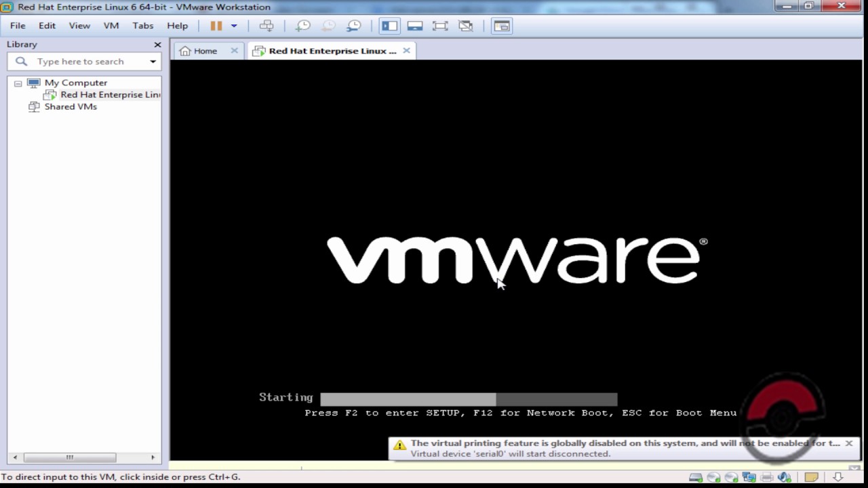Screen dimensions: 868x488
Task: Open the Snapshot Manager icon
Action: (x=353, y=26)
